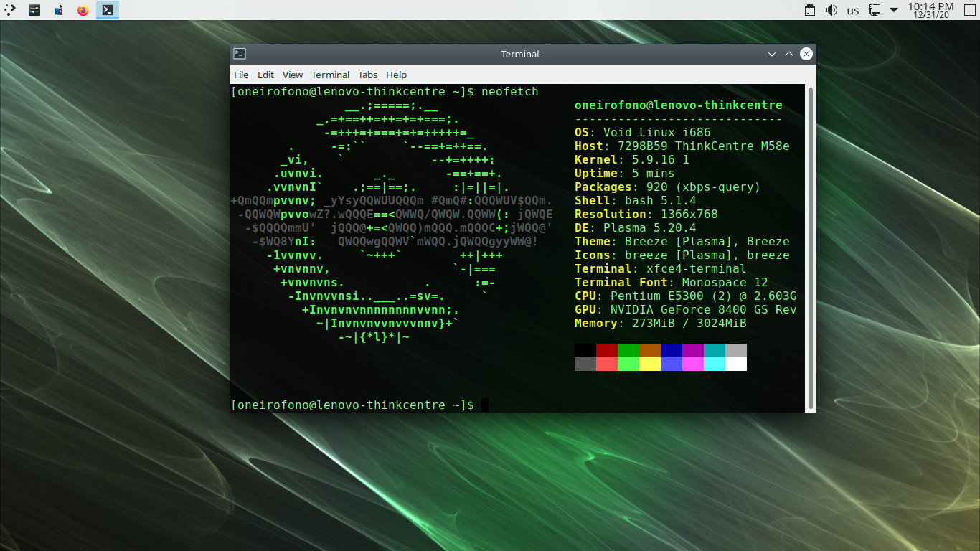The image size is (980, 551).
Task: Click the 'Uptime: 5 mins' line
Action: 625,173
